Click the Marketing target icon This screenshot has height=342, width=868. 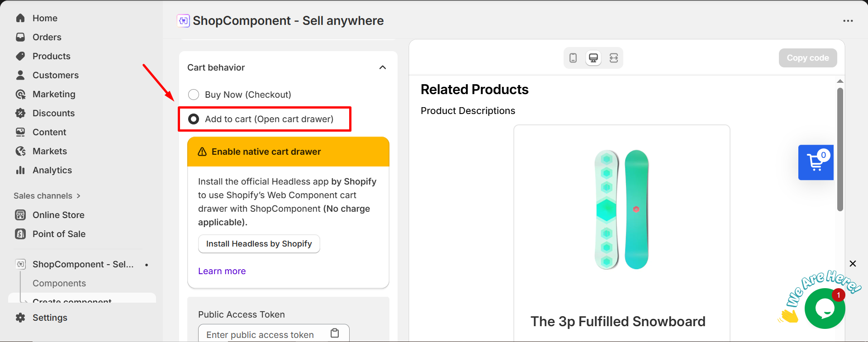pos(20,94)
